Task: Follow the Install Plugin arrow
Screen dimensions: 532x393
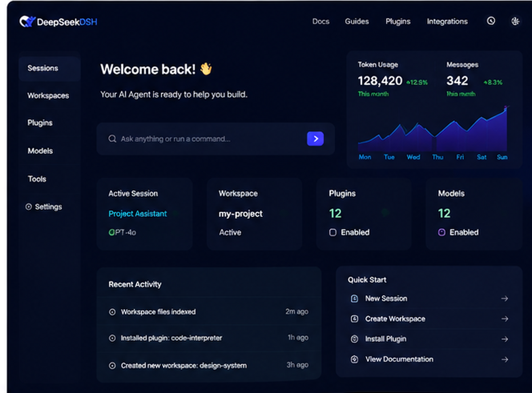Action: [x=505, y=339]
